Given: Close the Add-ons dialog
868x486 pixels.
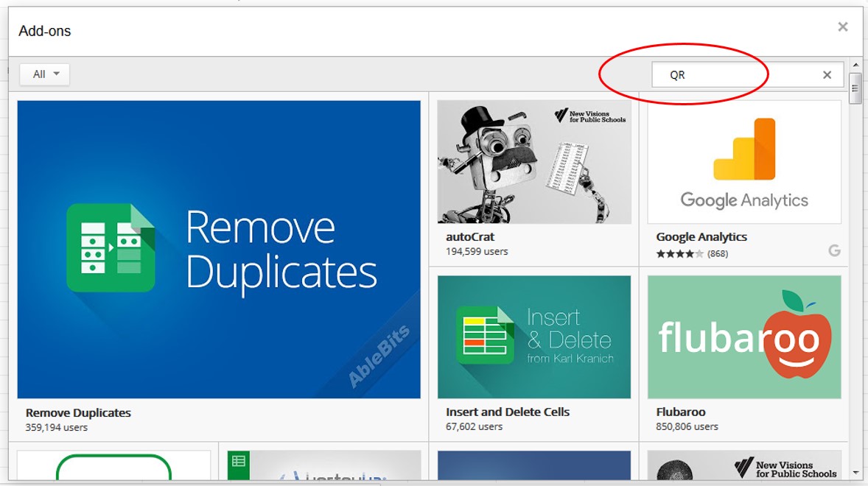Looking at the screenshot, I should point(842,27).
